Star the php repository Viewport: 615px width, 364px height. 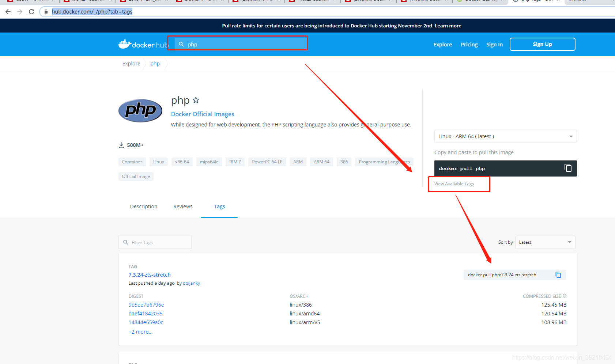point(196,100)
